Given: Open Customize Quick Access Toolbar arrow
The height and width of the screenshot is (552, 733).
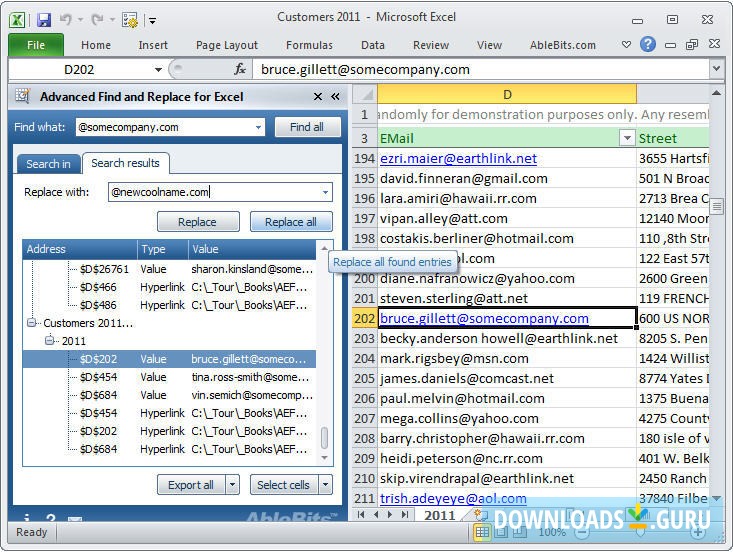Looking at the screenshot, I should pyautogui.click(x=152, y=20).
